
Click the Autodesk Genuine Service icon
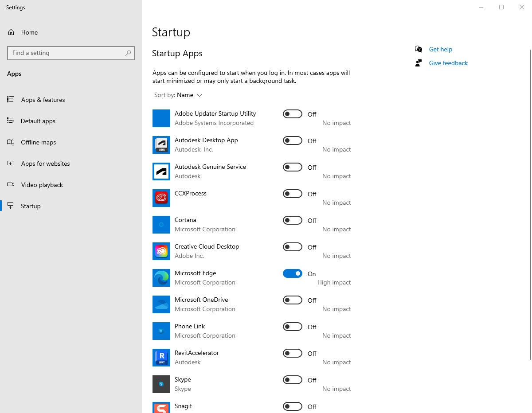pyautogui.click(x=161, y=171)
